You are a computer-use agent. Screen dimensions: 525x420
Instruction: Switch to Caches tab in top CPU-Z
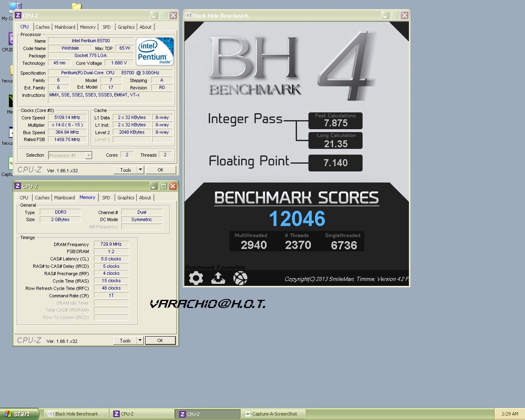tap(43, 27)
